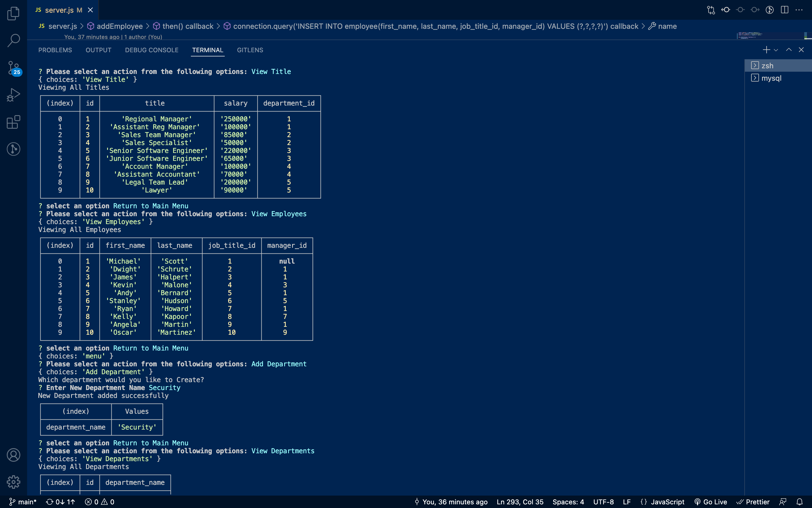Screen dimensions: 812x508
Task: Open the Extensions view icon
Action: tap(14, 122)
